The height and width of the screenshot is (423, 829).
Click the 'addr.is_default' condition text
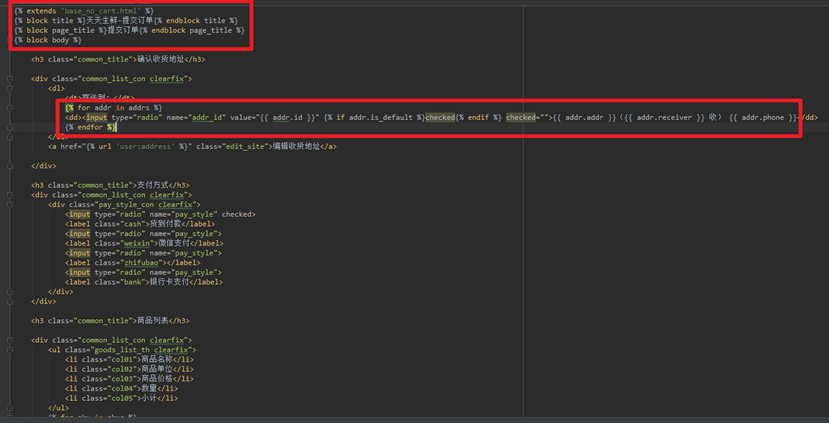tap(379, 117)
